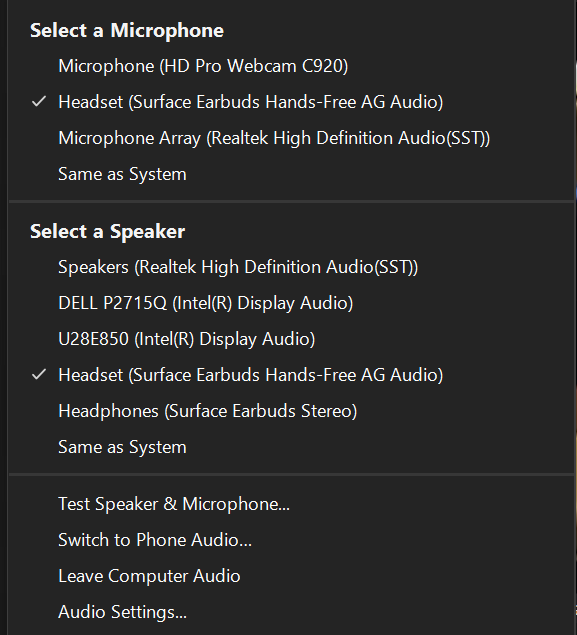Select Microphone Array (Realtek High Definition Audio)
The width and height of the screenshot is (577, 635).
(x=290, y=138)
